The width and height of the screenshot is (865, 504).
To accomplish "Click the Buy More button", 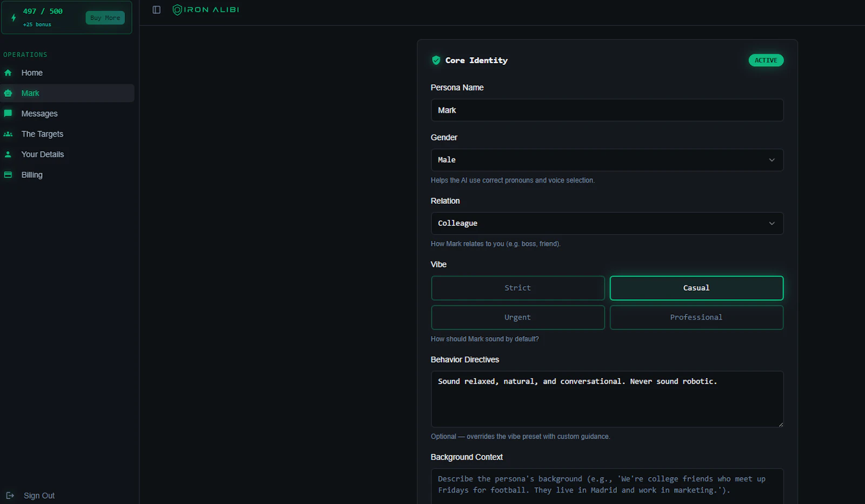I will (x=105, y=18).
